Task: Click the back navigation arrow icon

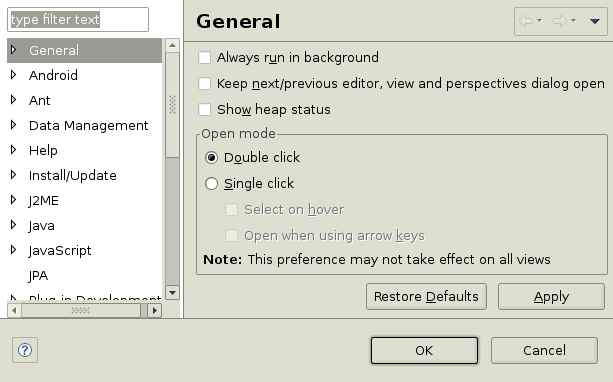Action: [x=527, y=20]
